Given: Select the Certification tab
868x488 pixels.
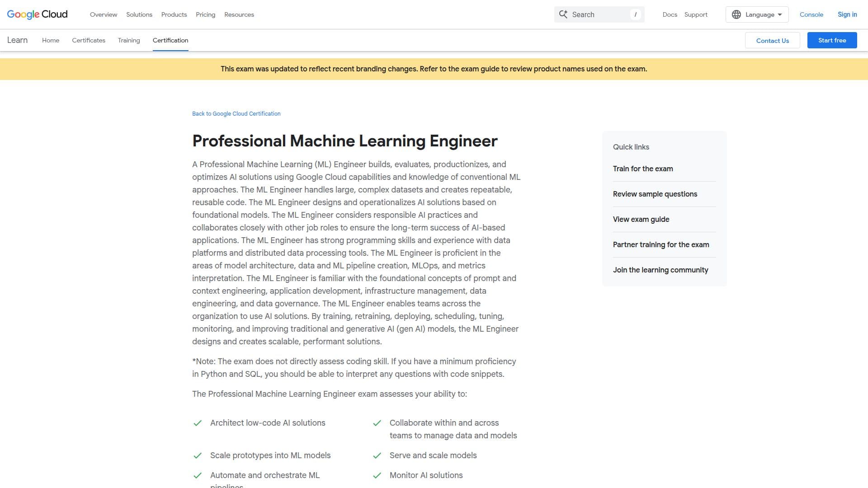Looking at the screenshot, I should (170, 40).
